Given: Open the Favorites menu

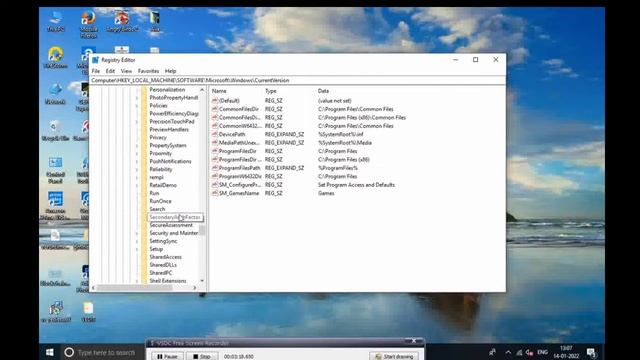Looking at the screenshot, I should tap(148, 71).
